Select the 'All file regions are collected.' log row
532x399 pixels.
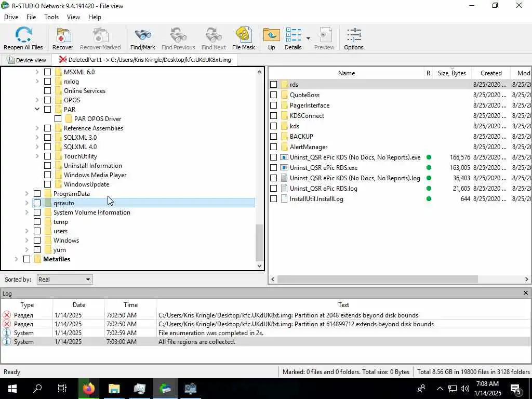click(x=266, y=342)
